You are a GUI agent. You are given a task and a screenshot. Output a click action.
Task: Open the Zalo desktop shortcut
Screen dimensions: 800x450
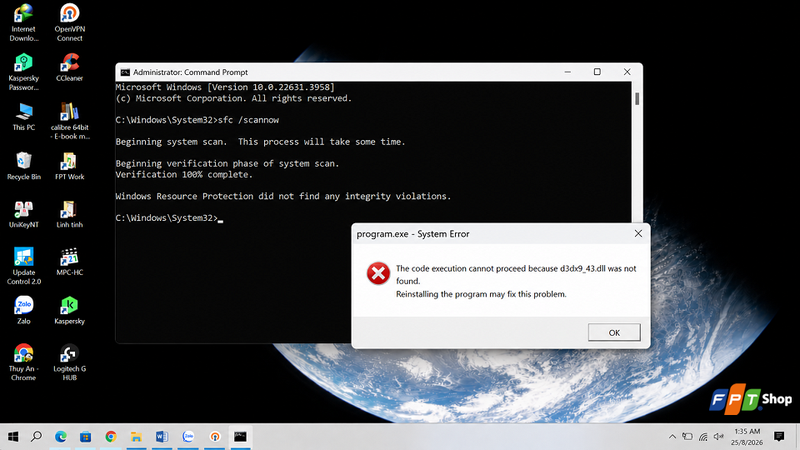23,311
